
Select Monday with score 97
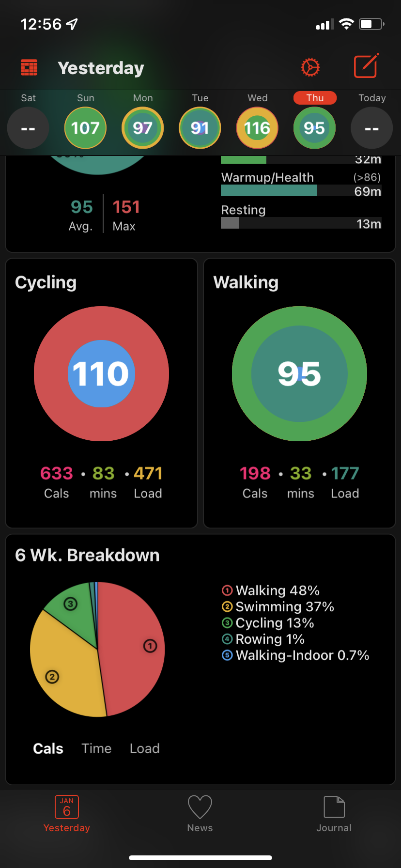pos(142,128)
